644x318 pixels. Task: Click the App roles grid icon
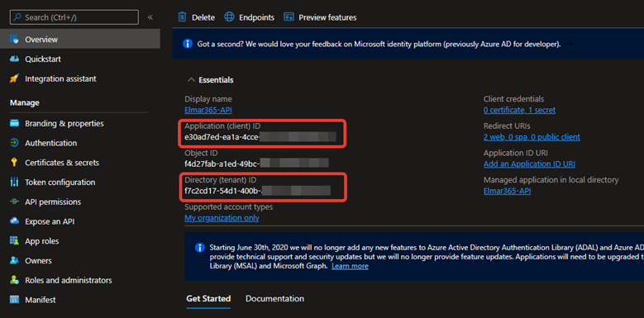click(x=14, y=241)
